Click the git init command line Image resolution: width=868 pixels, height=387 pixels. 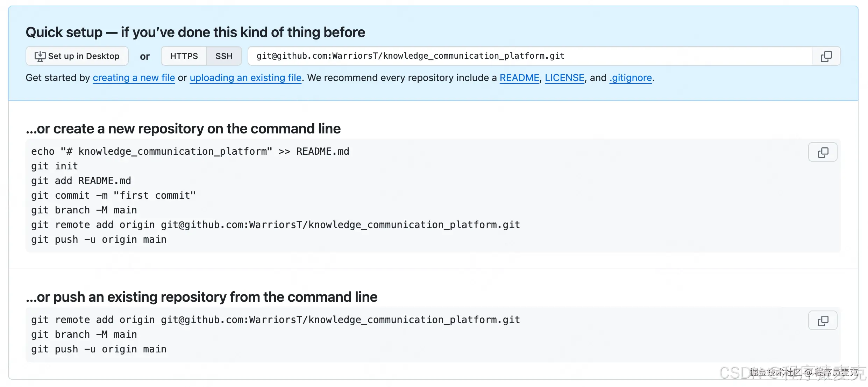pos(55,166)
